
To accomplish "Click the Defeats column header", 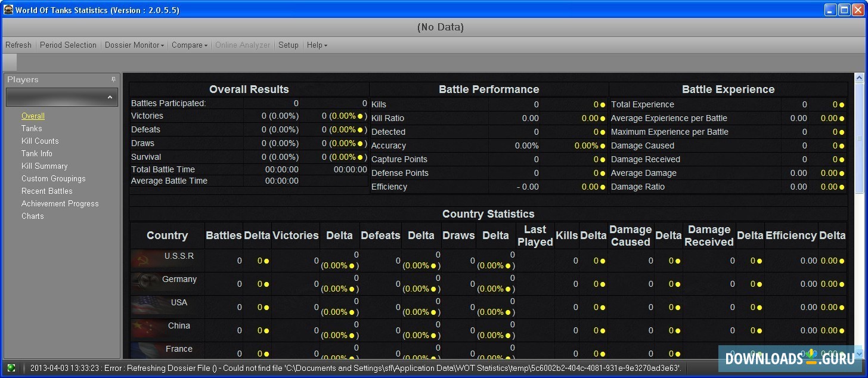I will (x=380, y=236).
